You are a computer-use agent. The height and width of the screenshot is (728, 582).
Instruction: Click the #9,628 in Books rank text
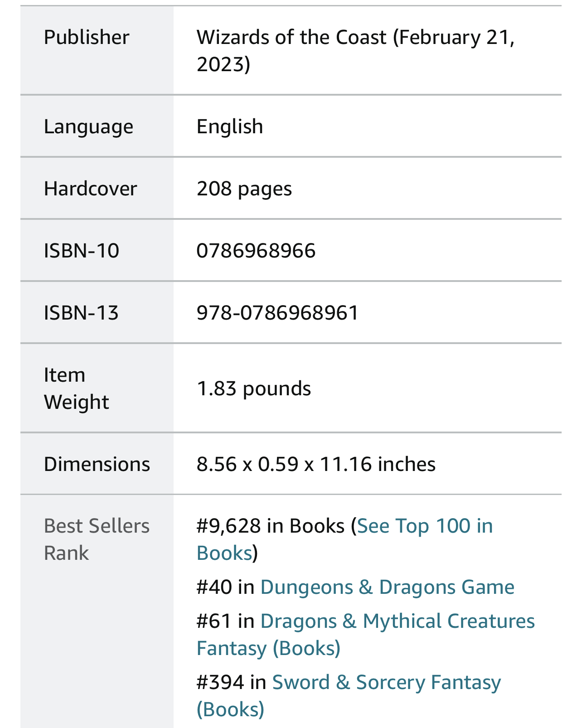point(271,526)
